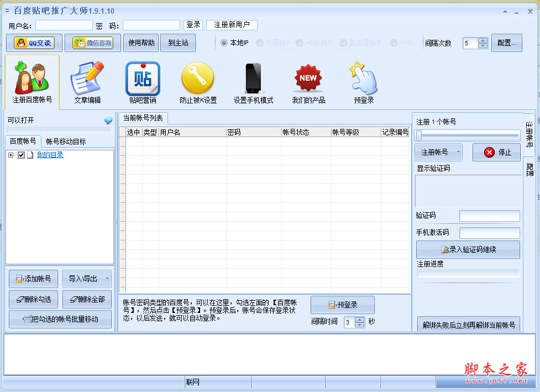
Task: Toggle the 我的目录 checkbox
Action: point(22,155)
